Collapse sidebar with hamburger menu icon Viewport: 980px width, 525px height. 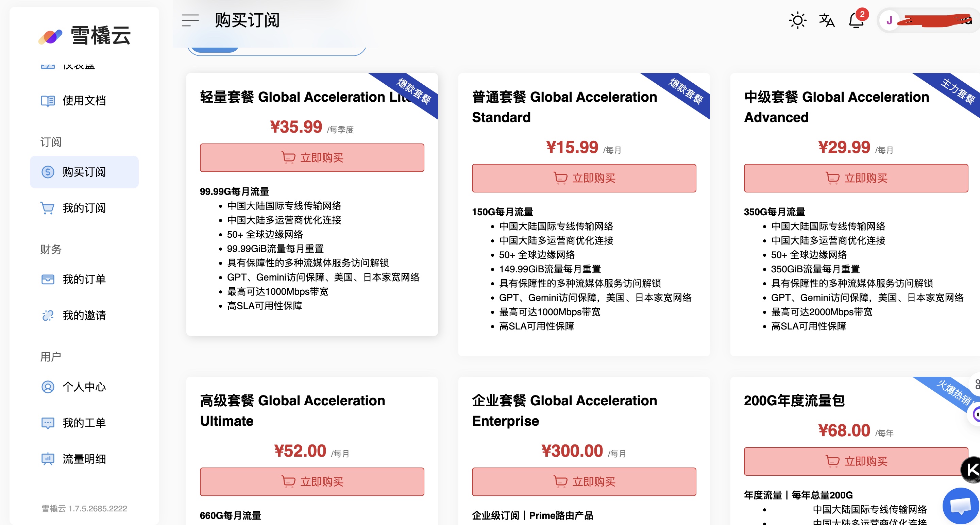click(190, 20)
